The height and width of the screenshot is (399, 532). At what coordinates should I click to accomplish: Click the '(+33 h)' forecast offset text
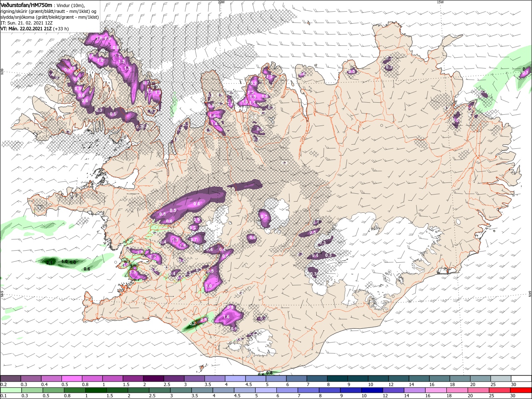click(x=61, y=29)
